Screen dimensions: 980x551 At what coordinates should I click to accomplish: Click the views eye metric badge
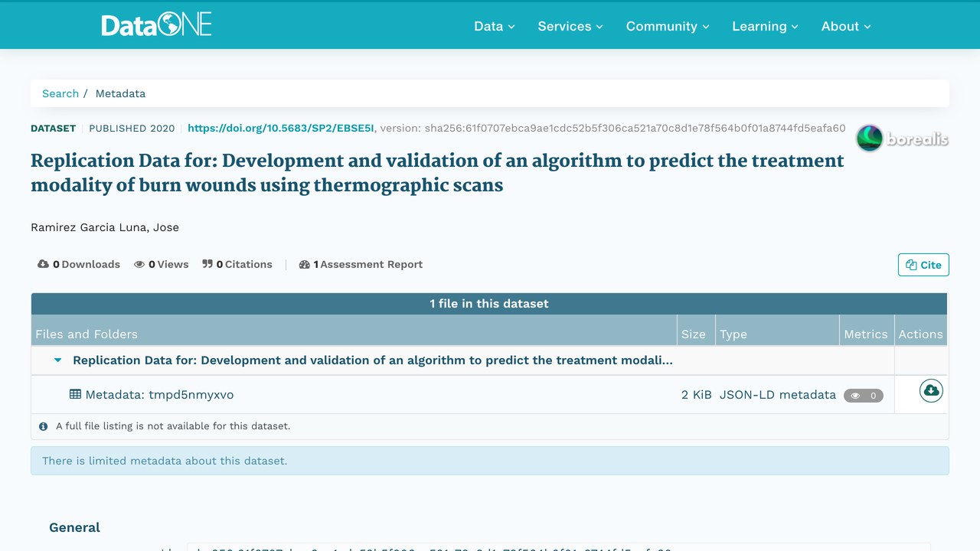[864, 396]
